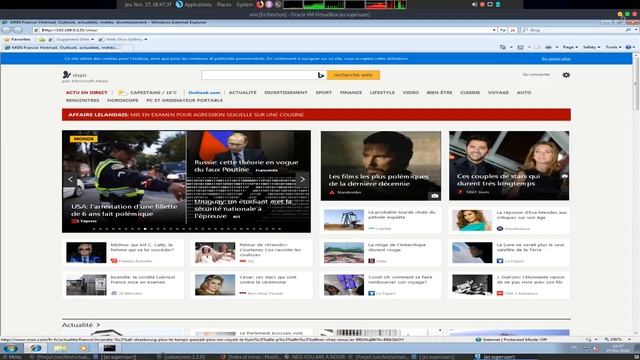
Task: Refresh the page in Internet Explorer
Action: [x=503, y=30]
